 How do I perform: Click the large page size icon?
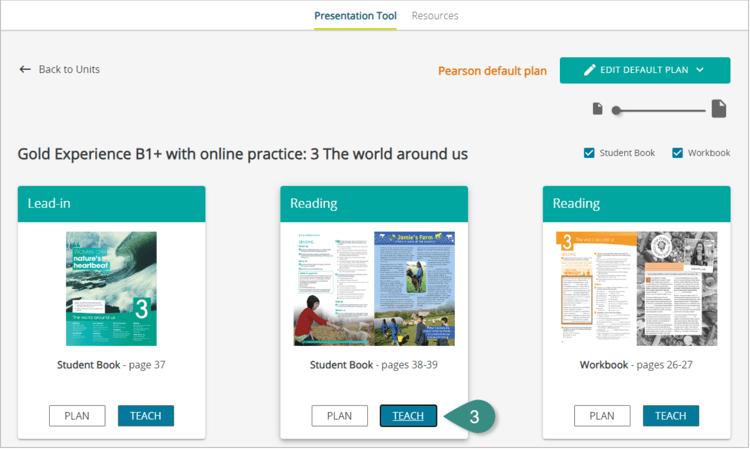coord(718,109)
